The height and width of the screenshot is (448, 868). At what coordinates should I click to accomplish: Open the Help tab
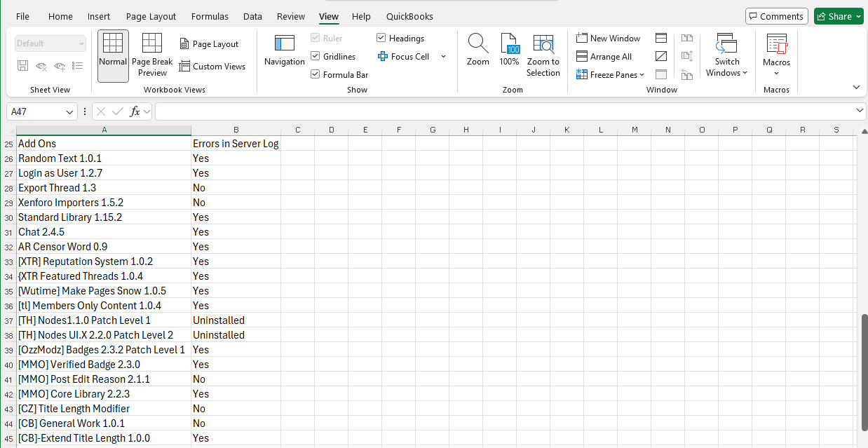pyautogui.click(x=362, y=17)
